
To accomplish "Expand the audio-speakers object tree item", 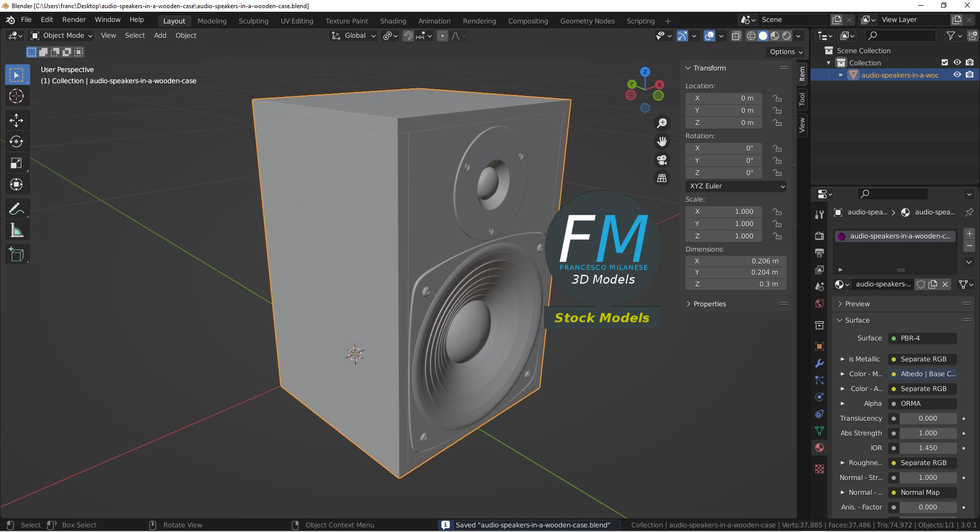I will (x=841, y=75).
